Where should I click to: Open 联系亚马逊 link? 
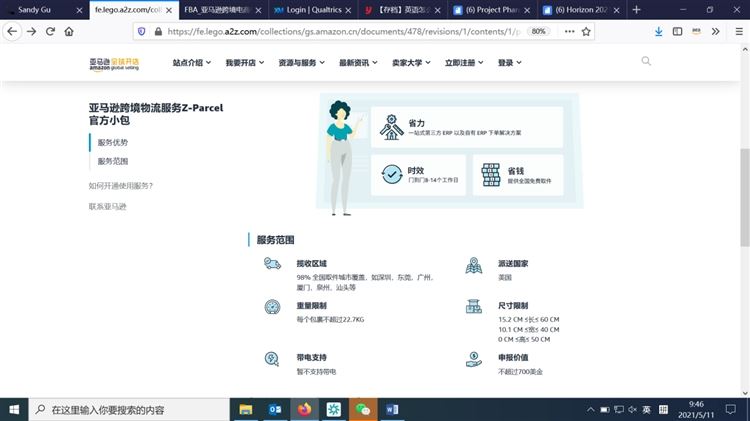point(107,206)
